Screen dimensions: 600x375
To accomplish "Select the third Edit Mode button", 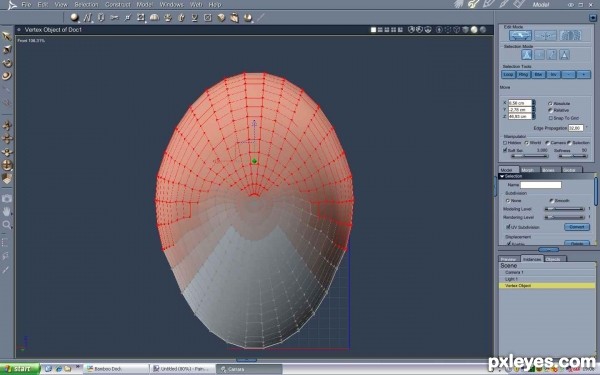I will pyautogui.click(x=570, y=36).
